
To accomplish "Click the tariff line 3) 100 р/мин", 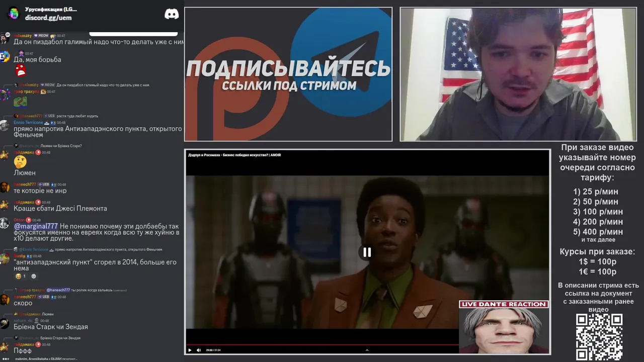I will coord(598,212).
